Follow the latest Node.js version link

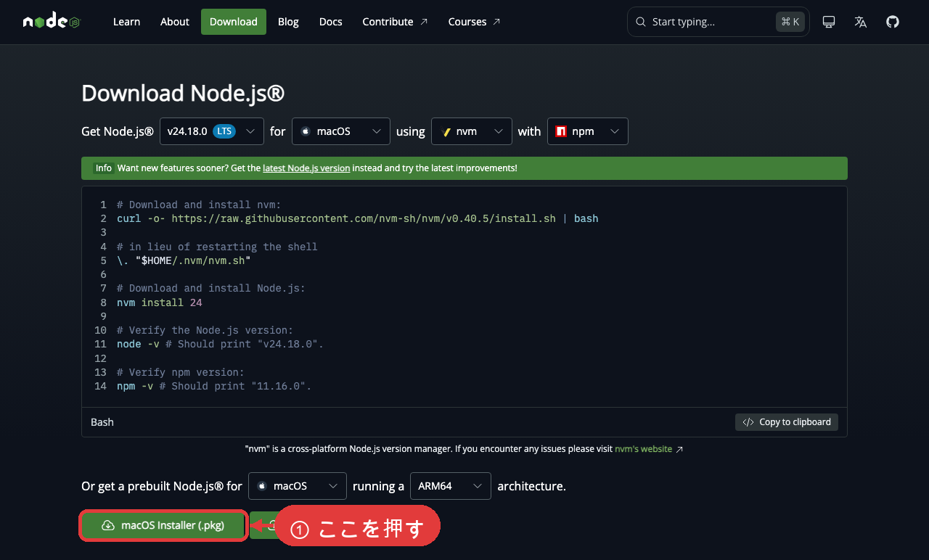[x=306, y=168]
